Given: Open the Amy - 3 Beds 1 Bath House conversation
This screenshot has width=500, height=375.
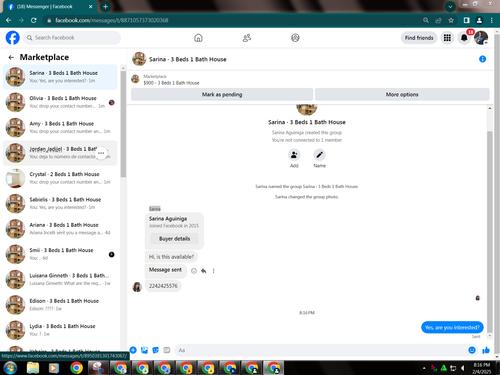Looking at the screenshot, I should 60,127.
